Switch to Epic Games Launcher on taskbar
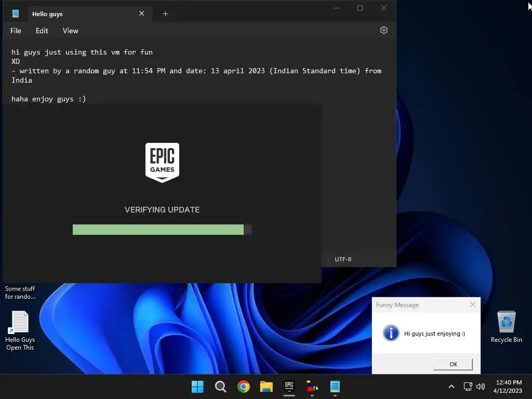The image size is (532, 399). (x=289, y=387)
